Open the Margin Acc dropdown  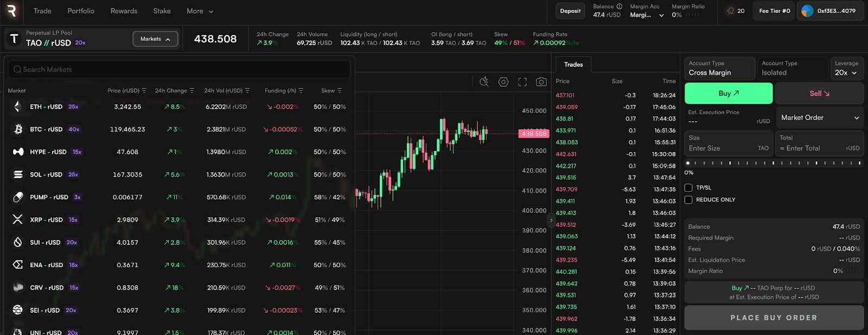(x=647, y=15)
